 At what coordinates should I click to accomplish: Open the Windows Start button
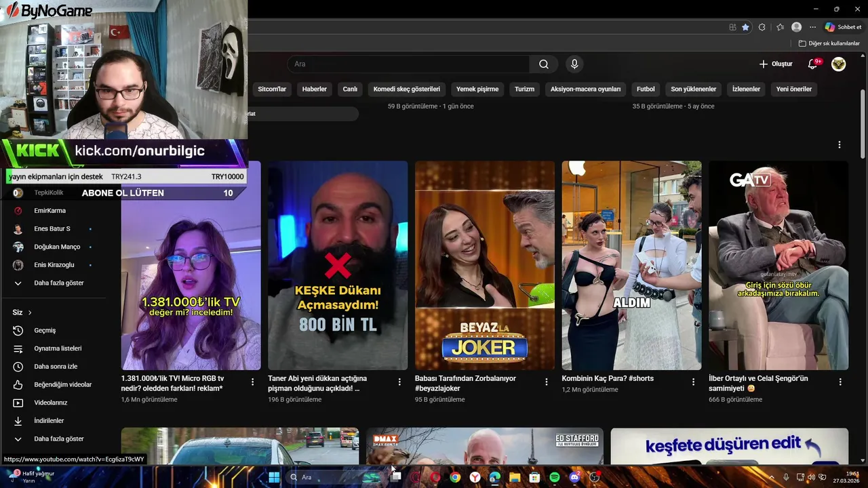point(274,477)
